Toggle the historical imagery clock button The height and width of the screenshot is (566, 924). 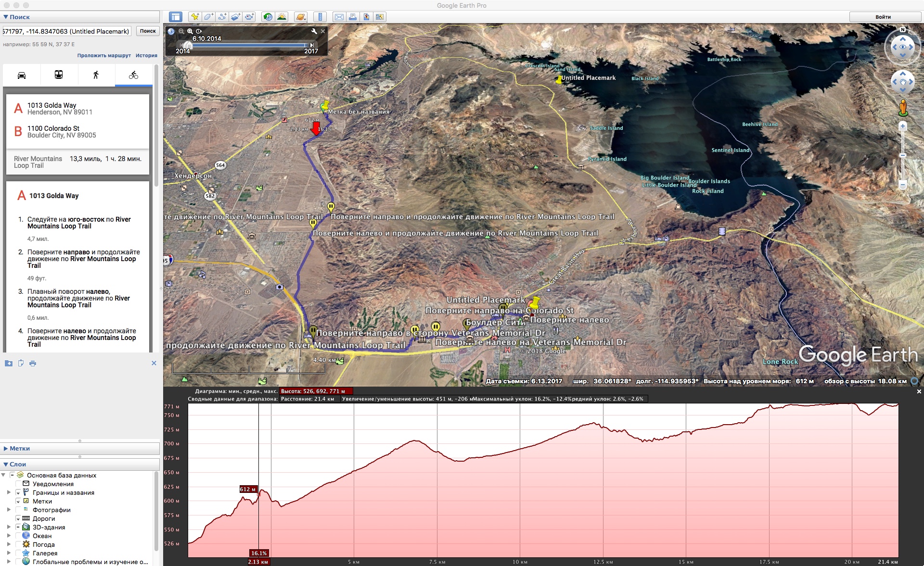(x=268, y=17)
